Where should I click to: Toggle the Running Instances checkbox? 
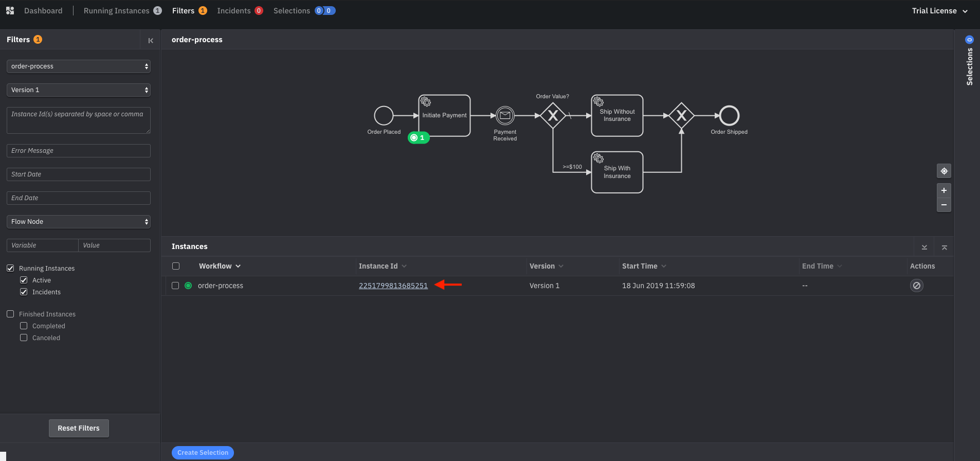(10, 268)
